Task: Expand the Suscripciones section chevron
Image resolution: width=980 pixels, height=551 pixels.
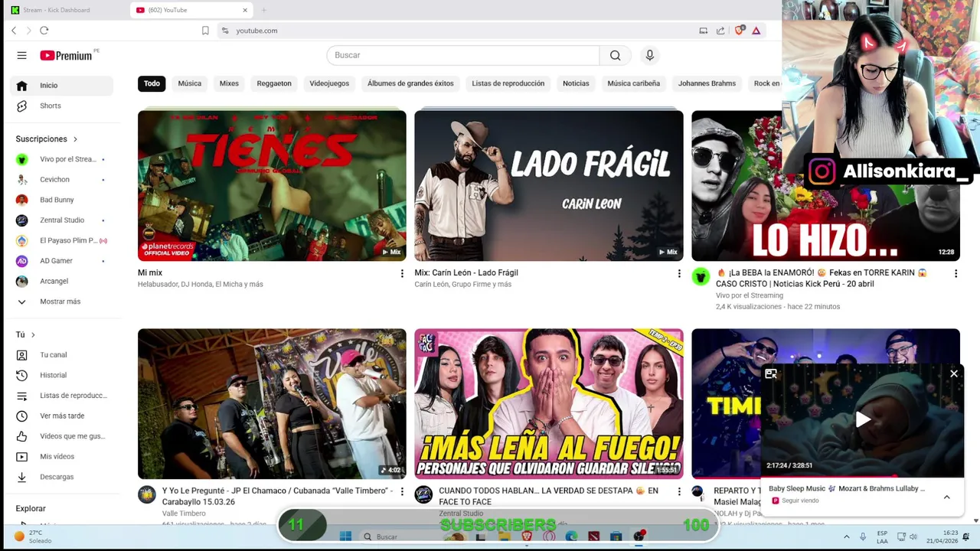Action: point(75,139)
